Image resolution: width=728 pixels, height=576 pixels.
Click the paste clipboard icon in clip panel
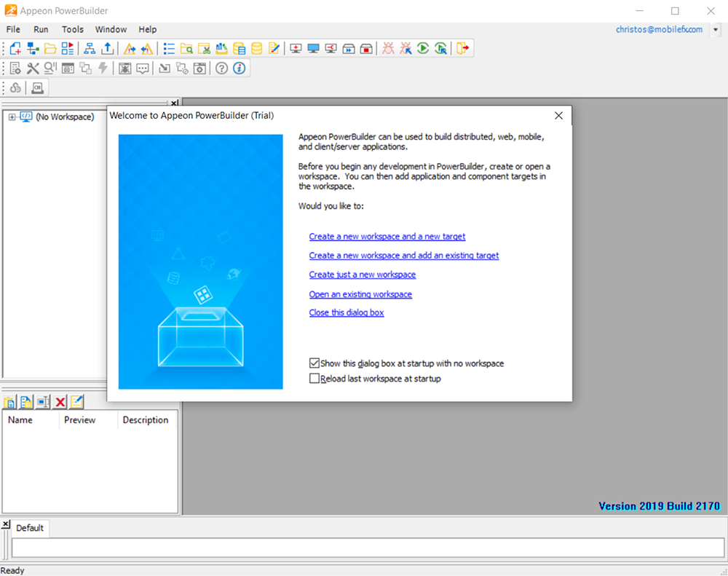tap(9, 402)
